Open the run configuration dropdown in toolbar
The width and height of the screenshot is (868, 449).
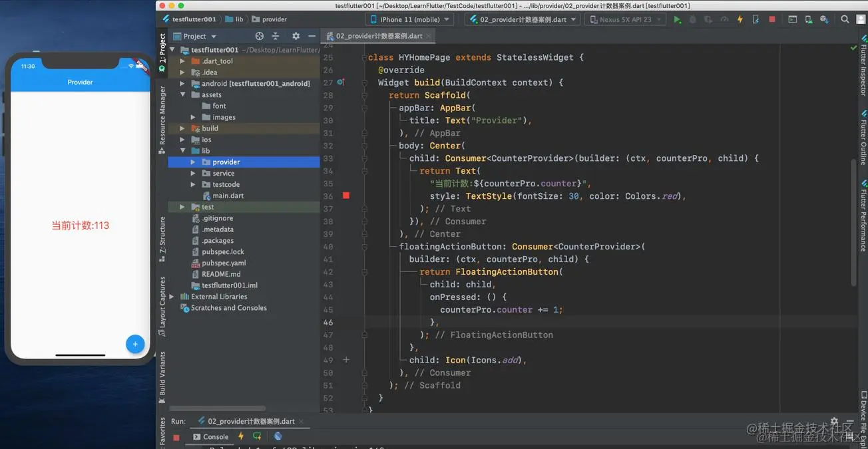[x=523, y=19]
